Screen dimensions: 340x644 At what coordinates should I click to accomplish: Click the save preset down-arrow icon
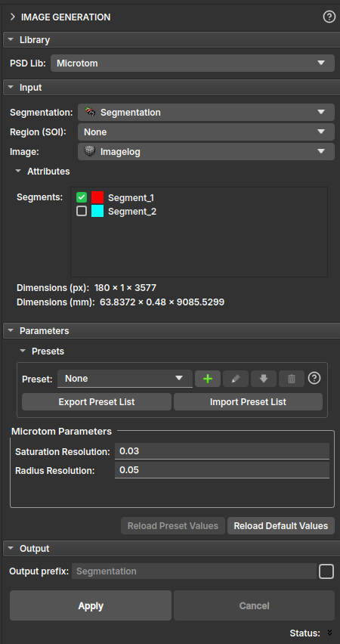264,379
